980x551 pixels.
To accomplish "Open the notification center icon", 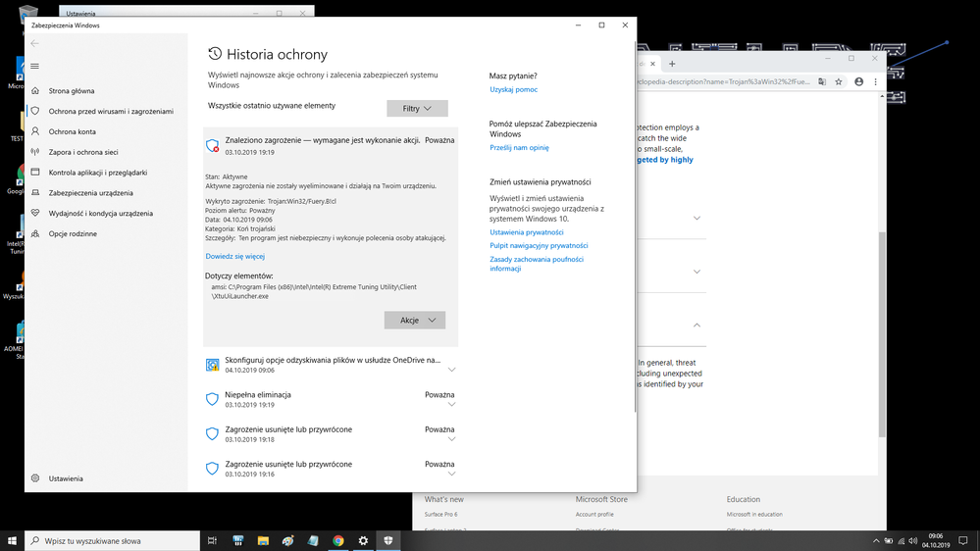I will [963, 540].
